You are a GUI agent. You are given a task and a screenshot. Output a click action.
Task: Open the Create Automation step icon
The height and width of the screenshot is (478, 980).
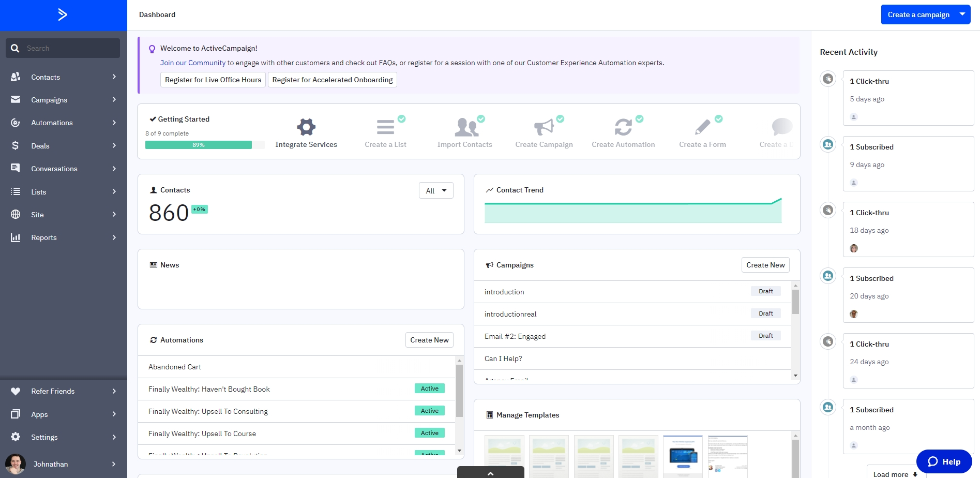tap(623, 127)
